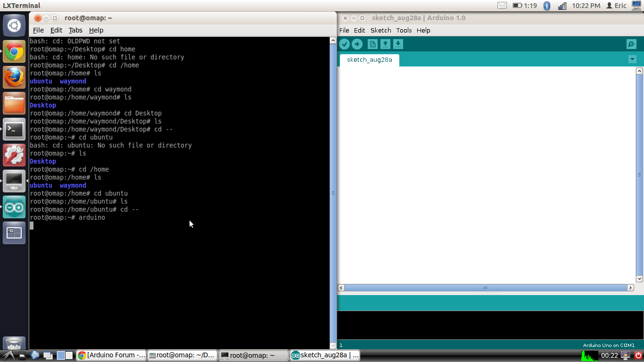Open the Arduino Sketch menu
Image resolution: width=644 pixels, height=362 pixels.
(x=380, y=30)
